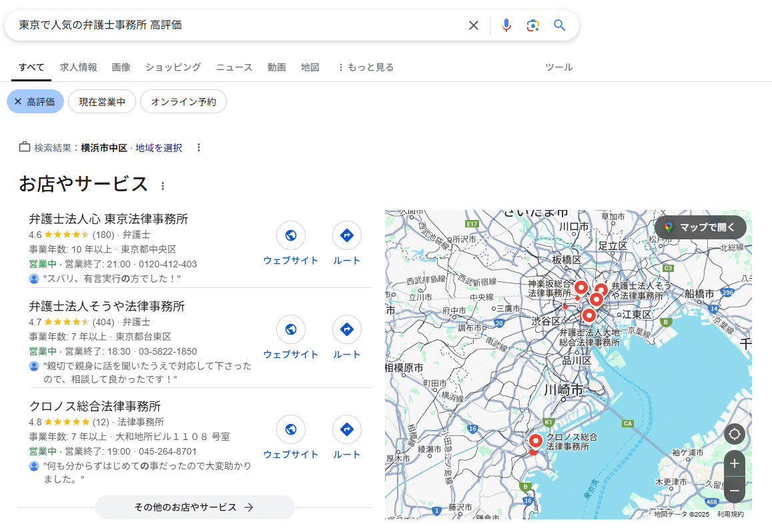Click the 地域を選択 link
The image size is (772, 532).
(159, 148)
